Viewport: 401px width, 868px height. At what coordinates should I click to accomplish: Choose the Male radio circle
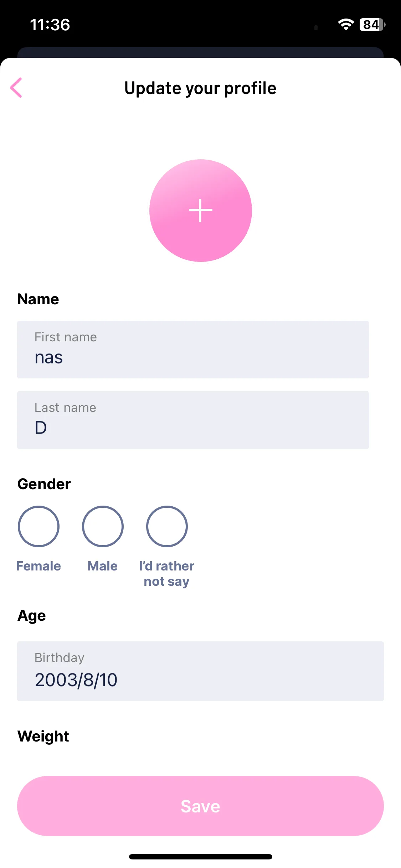[103, 526]
